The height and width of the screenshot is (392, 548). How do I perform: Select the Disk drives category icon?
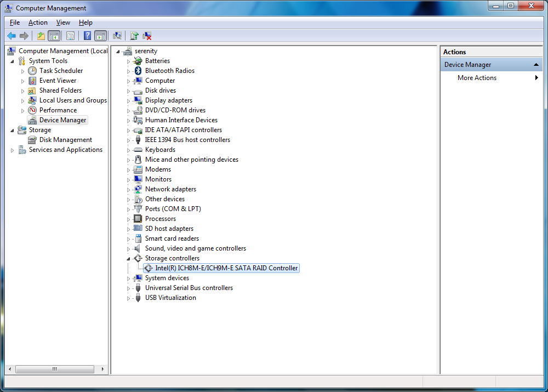138,91
